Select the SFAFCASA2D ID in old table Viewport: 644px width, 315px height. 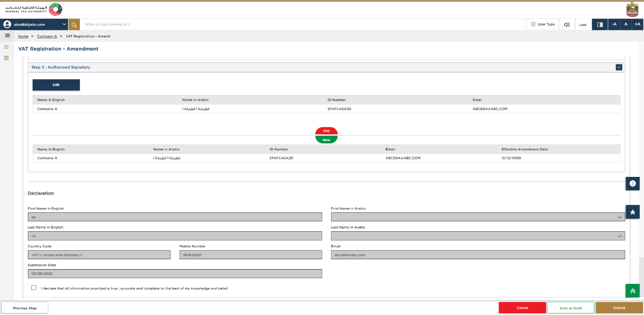pos(339,109)
